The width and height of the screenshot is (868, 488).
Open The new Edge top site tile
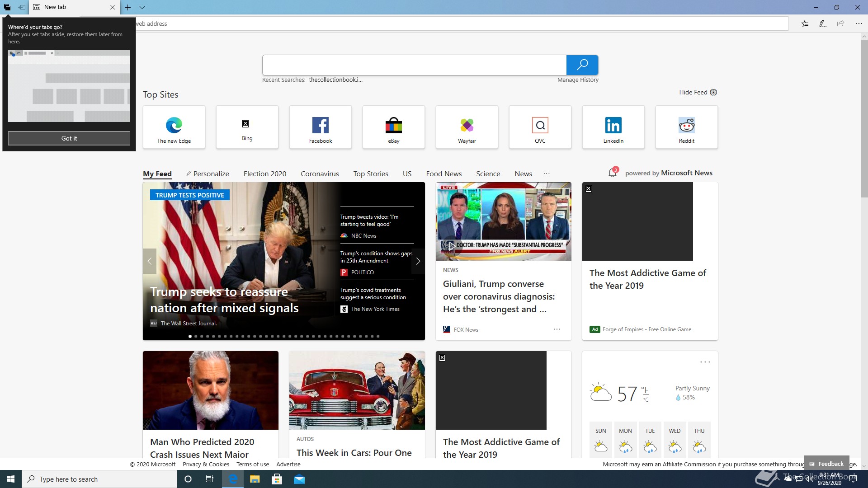[174, 127]
